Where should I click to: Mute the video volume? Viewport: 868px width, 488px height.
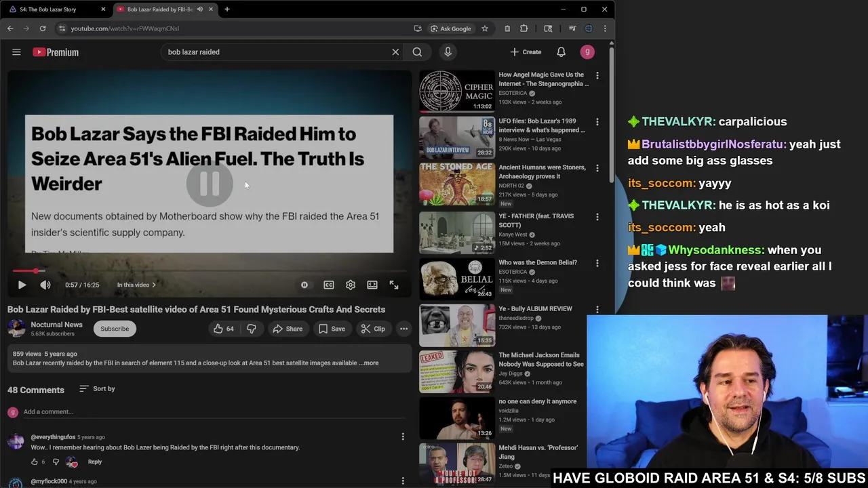coord(45,285)
